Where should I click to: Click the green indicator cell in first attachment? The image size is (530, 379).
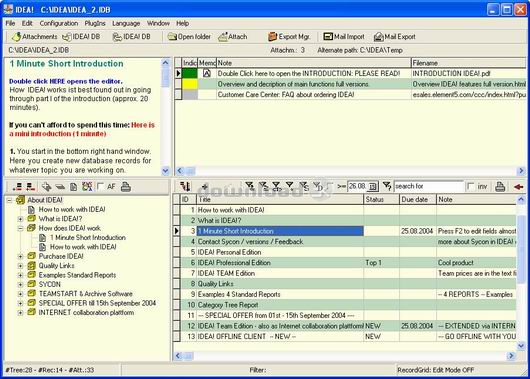(190, 73)
